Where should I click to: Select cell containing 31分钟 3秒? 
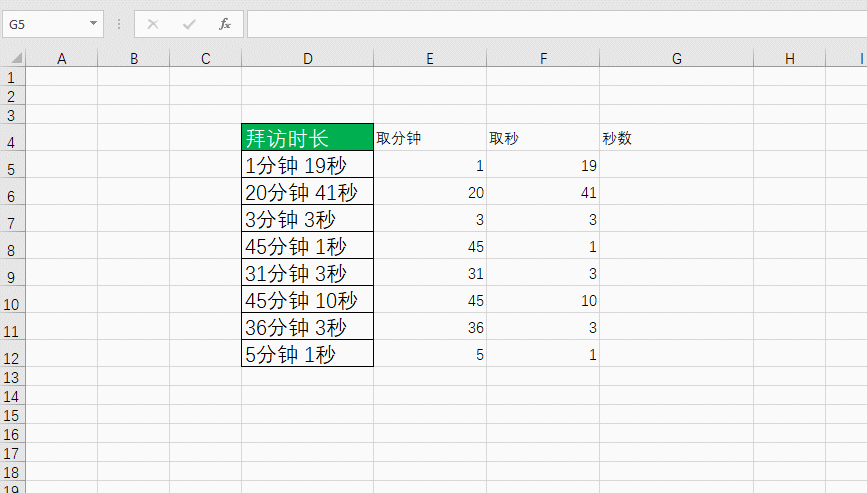coord(307,273)
